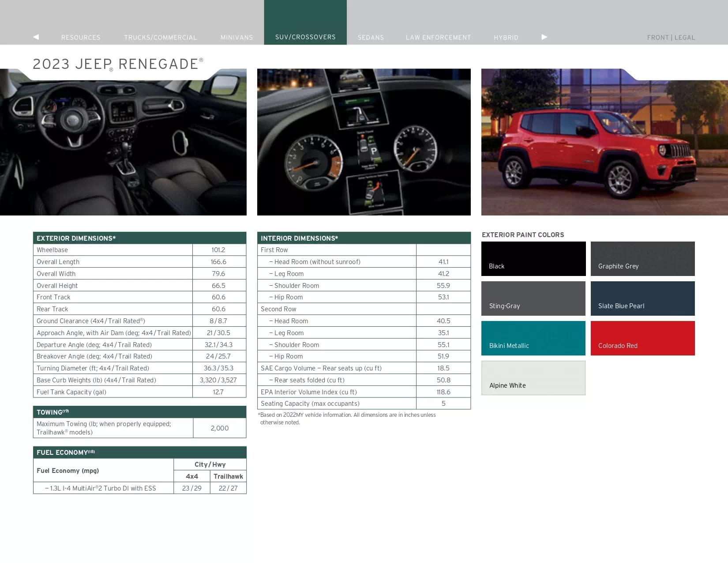Click the HYBRID navigation item
Viewport: 728px width, 563px height.
coord(506,38)
